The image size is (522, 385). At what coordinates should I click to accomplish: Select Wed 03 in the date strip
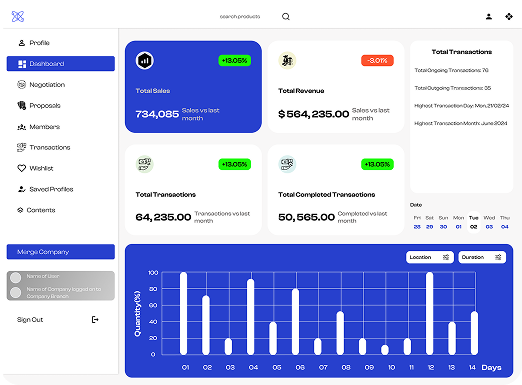tap(489, 222)
